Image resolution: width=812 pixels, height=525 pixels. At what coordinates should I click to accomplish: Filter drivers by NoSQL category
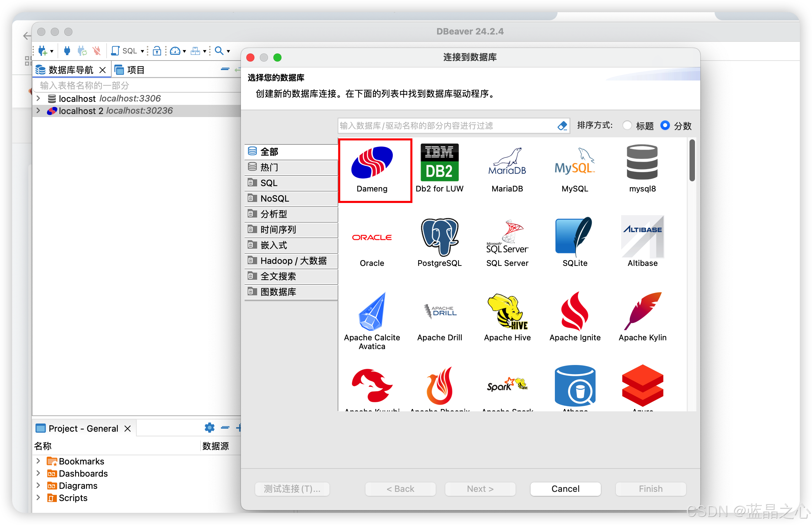pos(291,198)
